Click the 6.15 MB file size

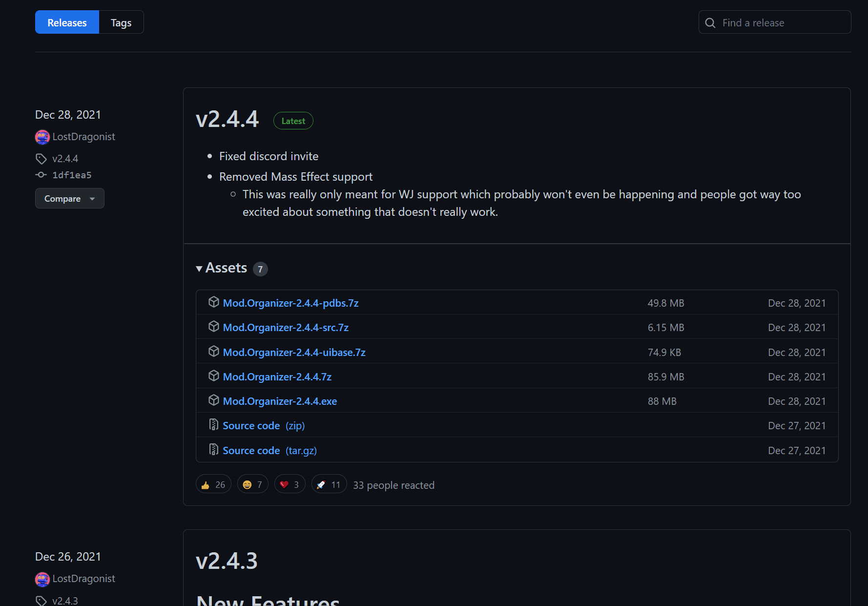(666, 328)
